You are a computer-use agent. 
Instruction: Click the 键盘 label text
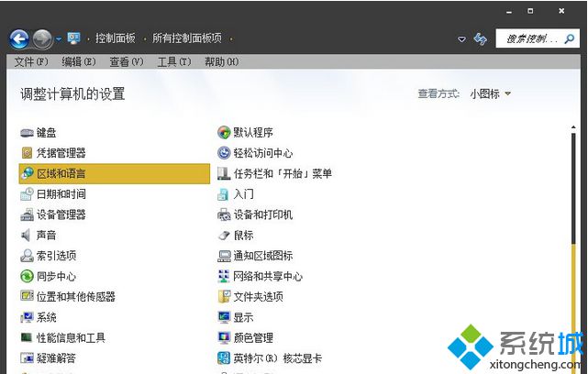click(x=47, y=133)
